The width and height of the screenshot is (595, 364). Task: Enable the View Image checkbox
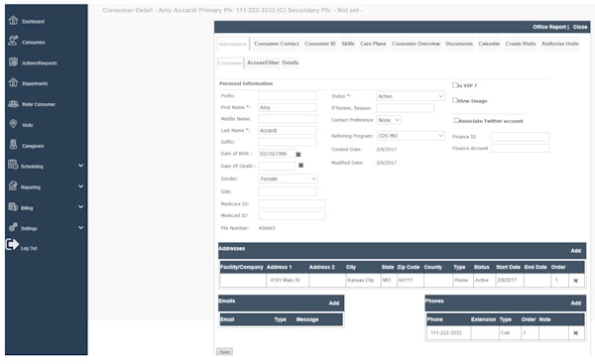454,100
